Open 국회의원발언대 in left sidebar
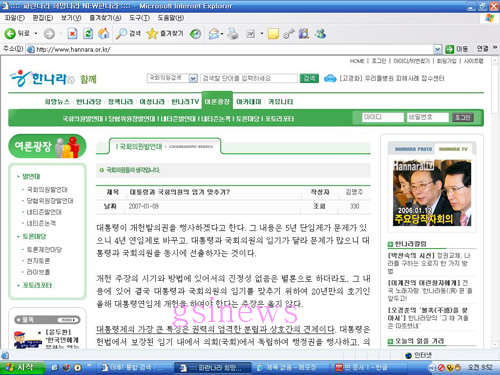Viewport: 500px width, 375px height. [47, 190]
